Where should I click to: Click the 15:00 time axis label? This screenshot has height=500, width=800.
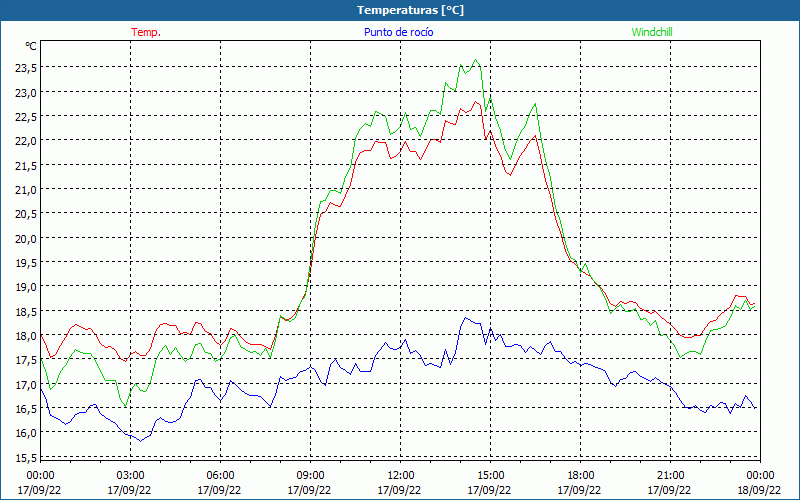tap(490, 476)
